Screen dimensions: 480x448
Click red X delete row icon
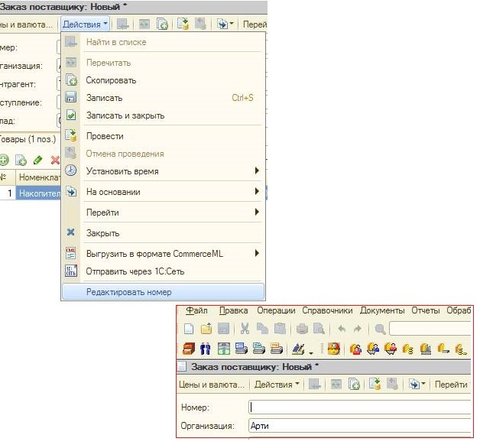(x=55, y=160)
